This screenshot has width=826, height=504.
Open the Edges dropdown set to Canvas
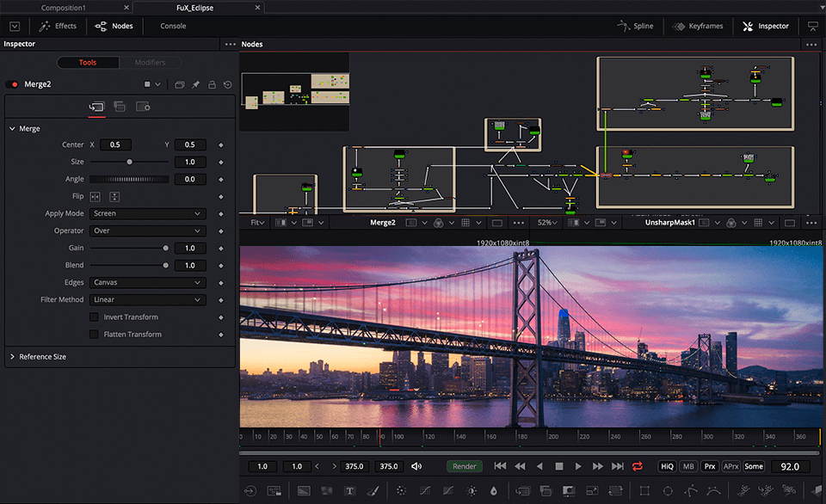coord(146,282)
